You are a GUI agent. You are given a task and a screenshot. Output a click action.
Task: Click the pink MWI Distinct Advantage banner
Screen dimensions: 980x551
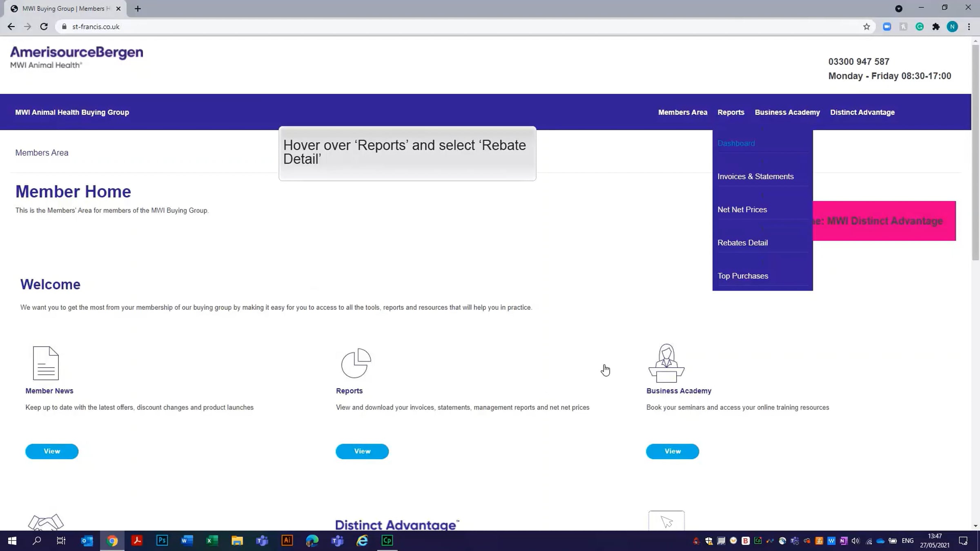pyautogui.click(x=884, y=221)
